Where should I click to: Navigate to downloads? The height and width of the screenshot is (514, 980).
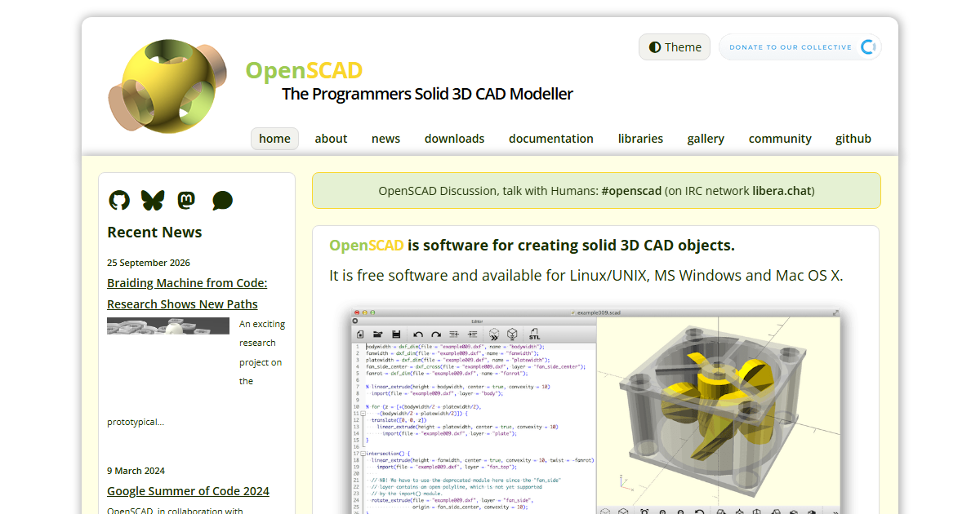454,139
